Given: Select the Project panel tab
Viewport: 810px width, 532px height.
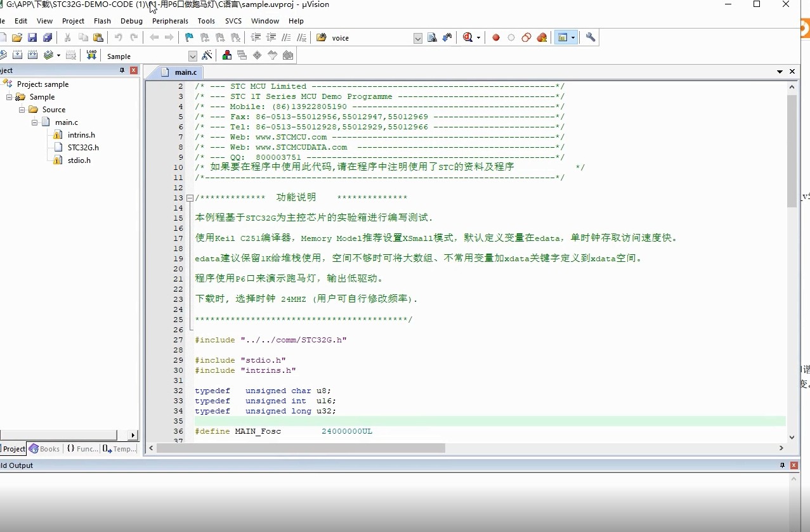Looking at the screenshot, I should [x=13, y=448].
